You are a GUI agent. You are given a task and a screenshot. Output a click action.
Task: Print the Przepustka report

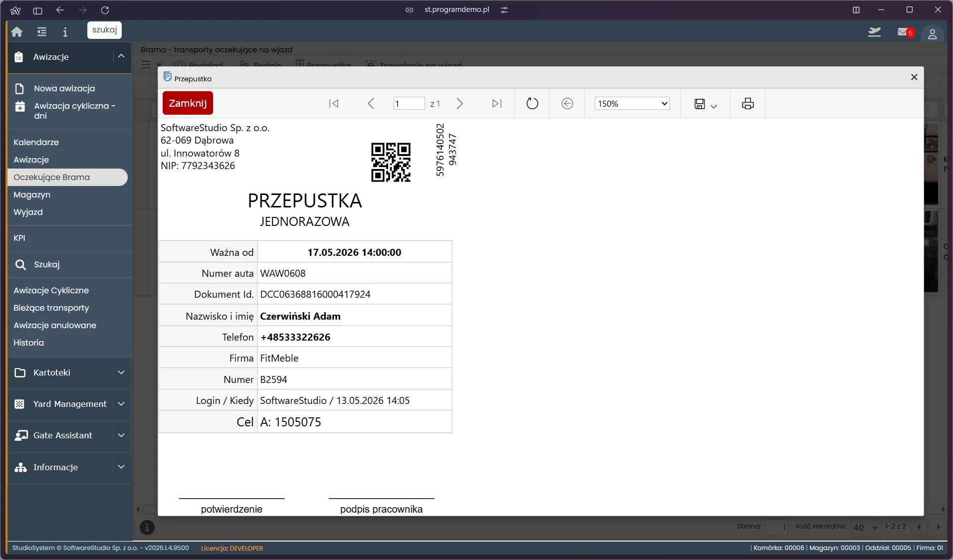(747, 104)
